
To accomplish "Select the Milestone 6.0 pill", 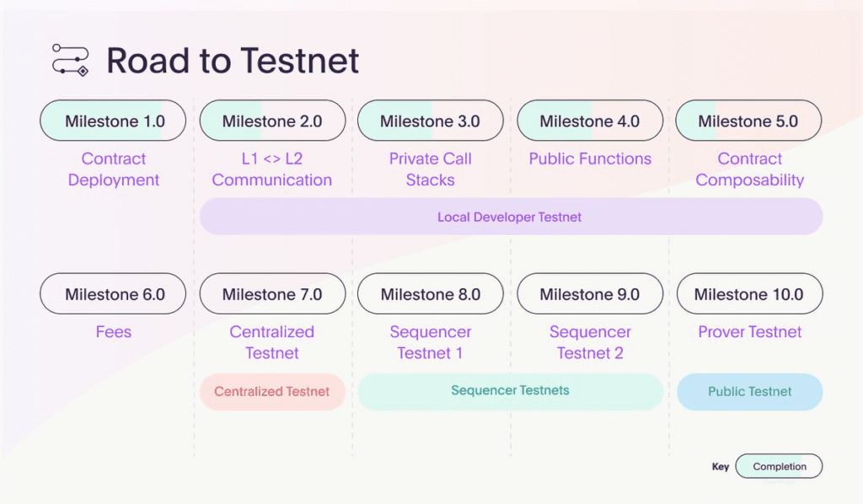I will pyautogui.click(x=113, y=294).
